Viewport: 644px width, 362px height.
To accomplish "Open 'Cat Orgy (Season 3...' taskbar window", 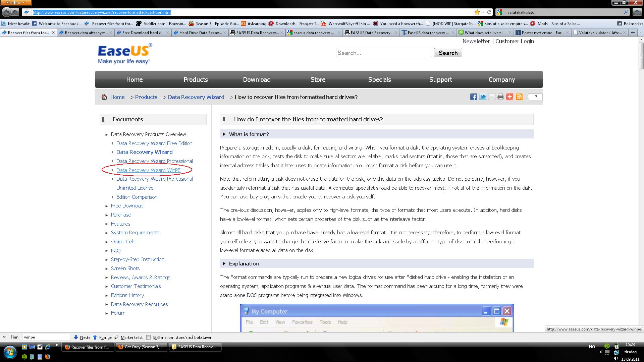I will pos(142,347).
